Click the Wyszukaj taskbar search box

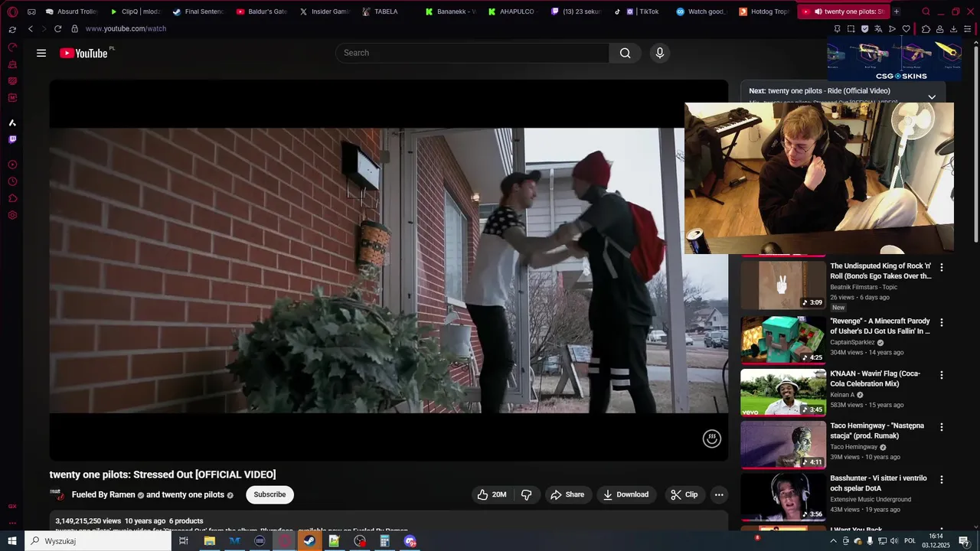coord(98,541)
